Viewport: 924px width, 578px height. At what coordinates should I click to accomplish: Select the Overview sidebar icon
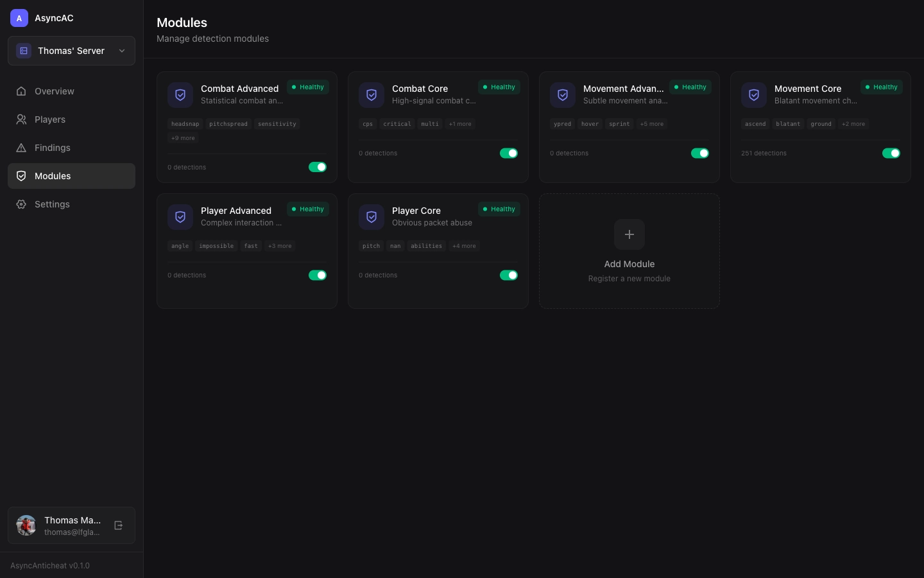20,91
